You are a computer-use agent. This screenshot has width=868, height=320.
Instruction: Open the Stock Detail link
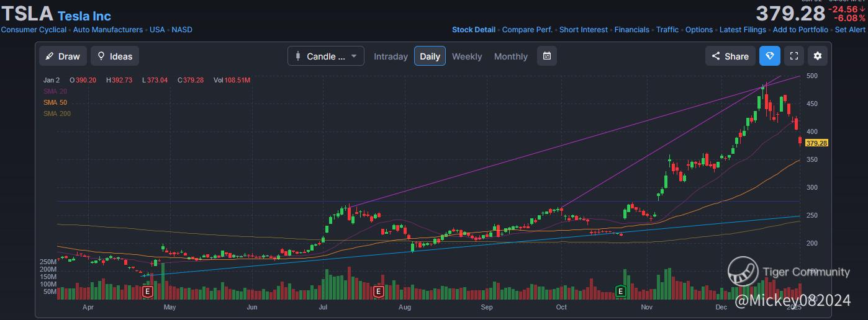(474, 30)
